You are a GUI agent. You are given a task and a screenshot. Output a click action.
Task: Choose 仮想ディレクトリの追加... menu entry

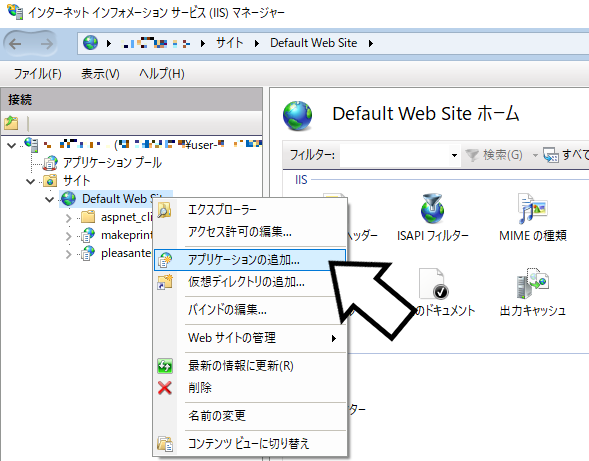point(250,282)
